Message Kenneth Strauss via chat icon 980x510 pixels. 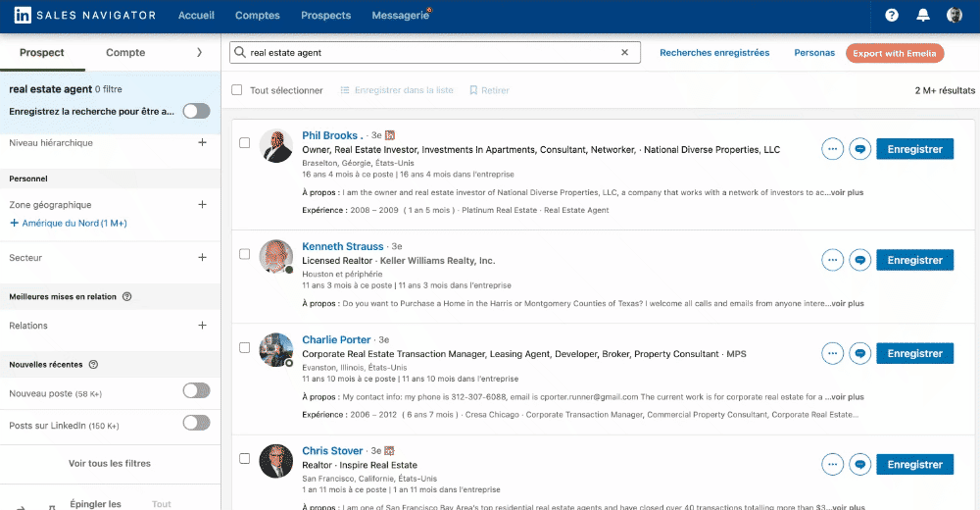tap(860, 260)
